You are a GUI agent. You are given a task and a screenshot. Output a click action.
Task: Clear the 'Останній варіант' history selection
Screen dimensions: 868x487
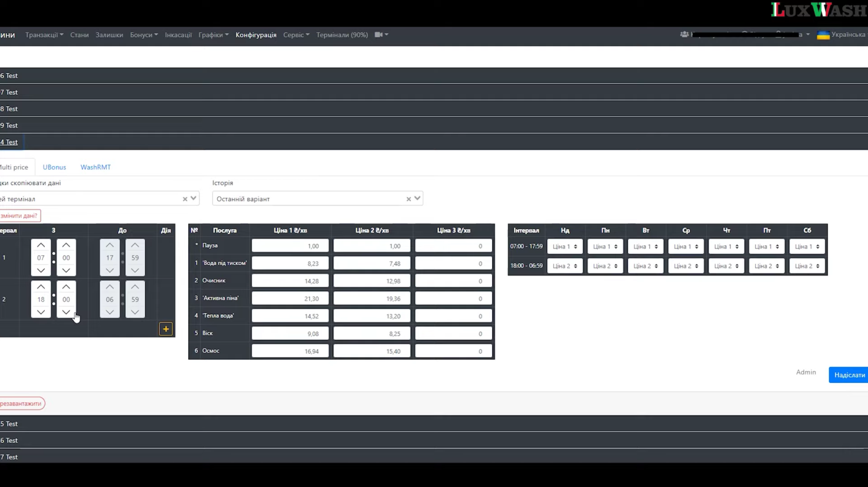point(408,199)
